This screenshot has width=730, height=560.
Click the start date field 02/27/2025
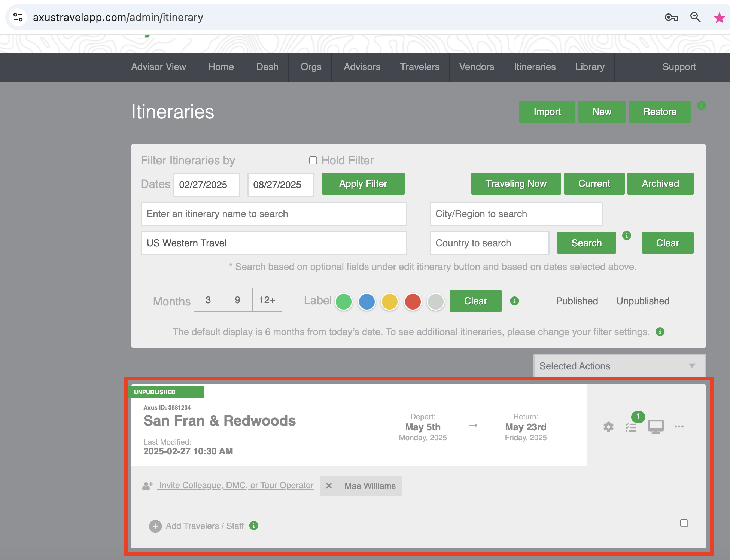pos(207,184)
